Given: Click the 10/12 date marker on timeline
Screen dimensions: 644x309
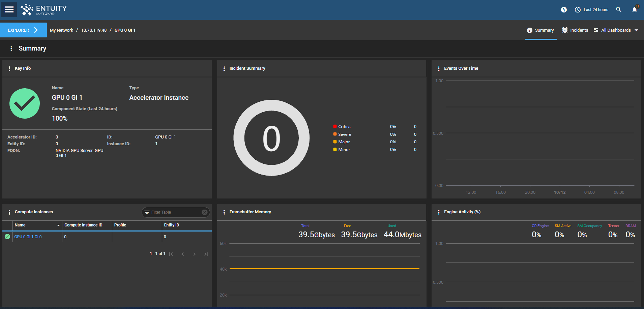Looking at the screenshot, I should 560,192.
